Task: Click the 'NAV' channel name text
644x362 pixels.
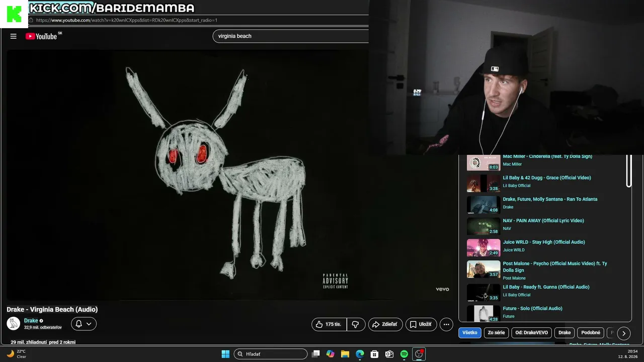Action: pyautogui.click(x=507, y=229)
